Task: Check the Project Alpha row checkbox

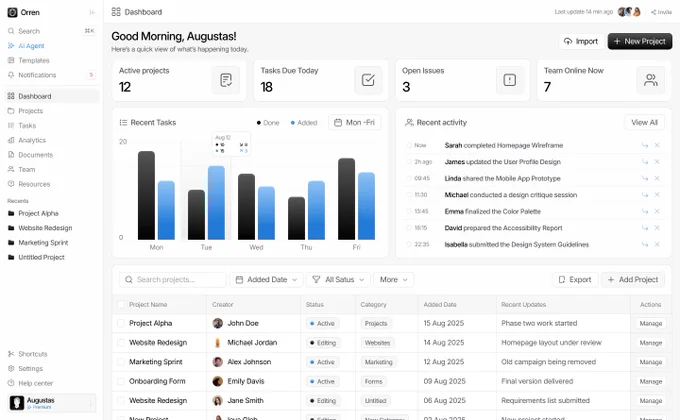Action: [x=121, y=323]
